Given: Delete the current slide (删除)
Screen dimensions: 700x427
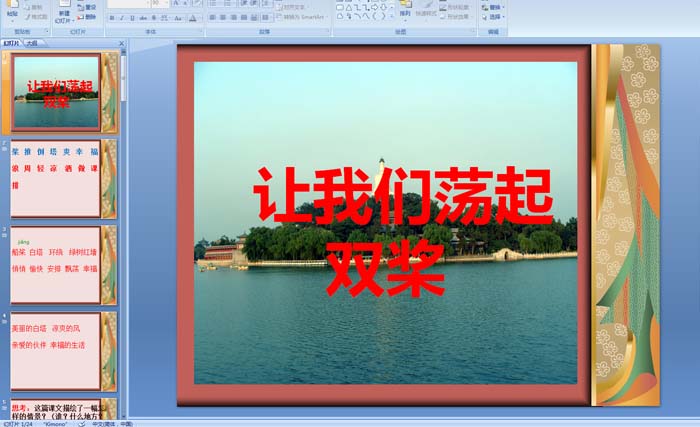Looking at the screenshot, I should [87, 17].
